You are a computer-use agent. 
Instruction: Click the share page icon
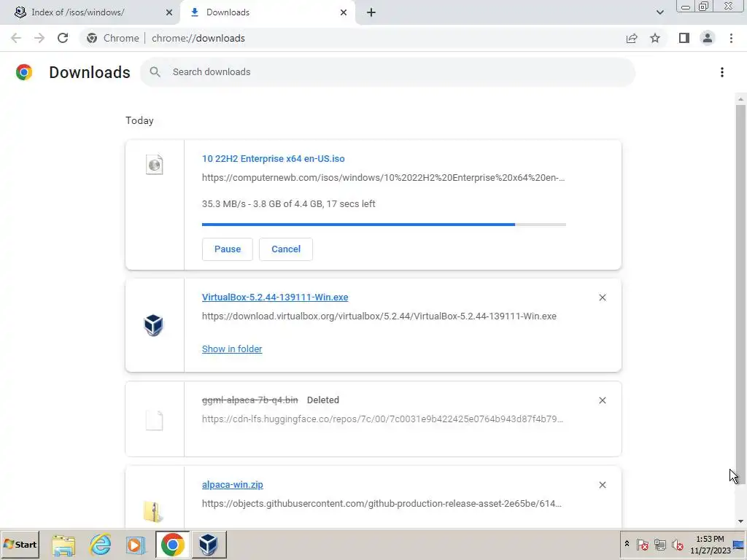(632, 38)
